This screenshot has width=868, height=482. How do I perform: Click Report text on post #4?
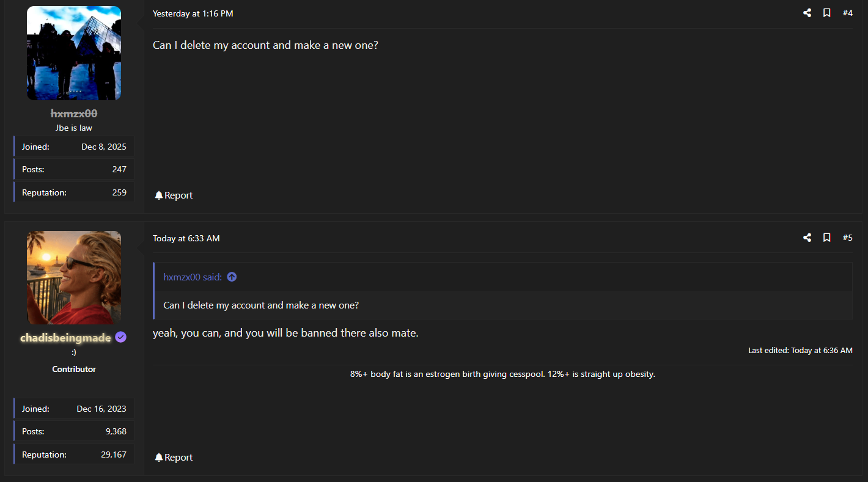coord(178,195)
